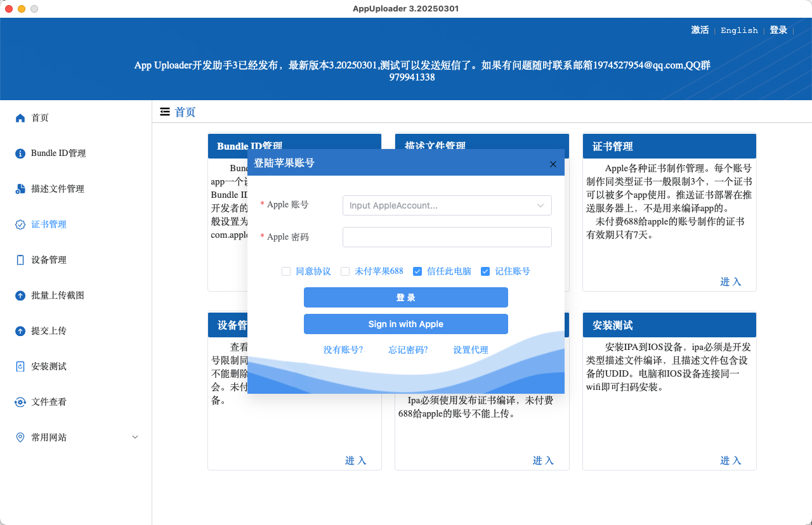Uncheck the 信任此电脑 checkbox
812x525 pixels.
point(417,271)
